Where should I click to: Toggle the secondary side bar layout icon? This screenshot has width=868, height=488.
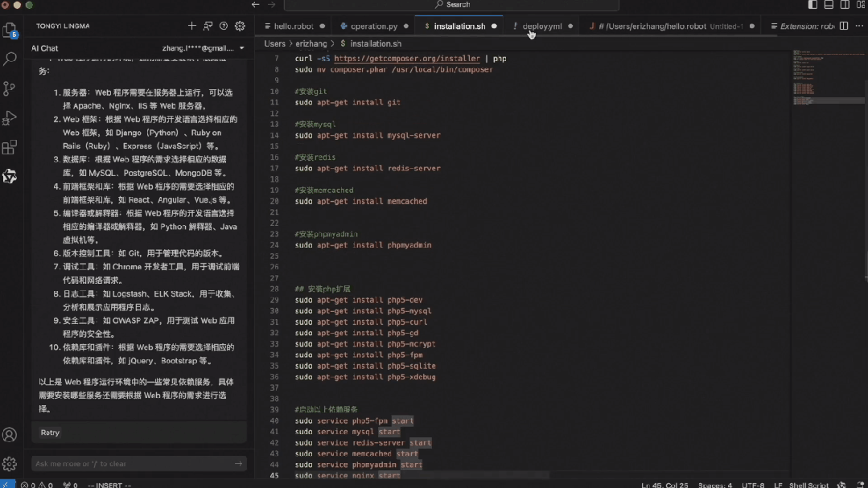pos(845,5)
